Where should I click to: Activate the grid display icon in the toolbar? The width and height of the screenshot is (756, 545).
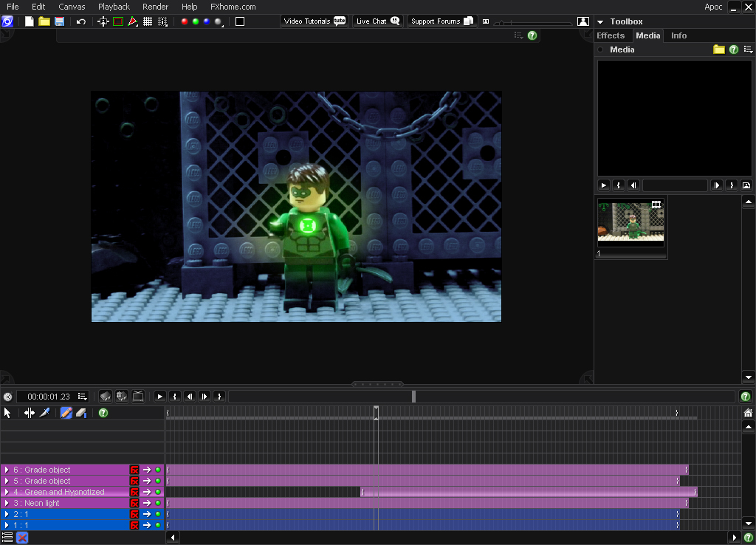(146, 22)
